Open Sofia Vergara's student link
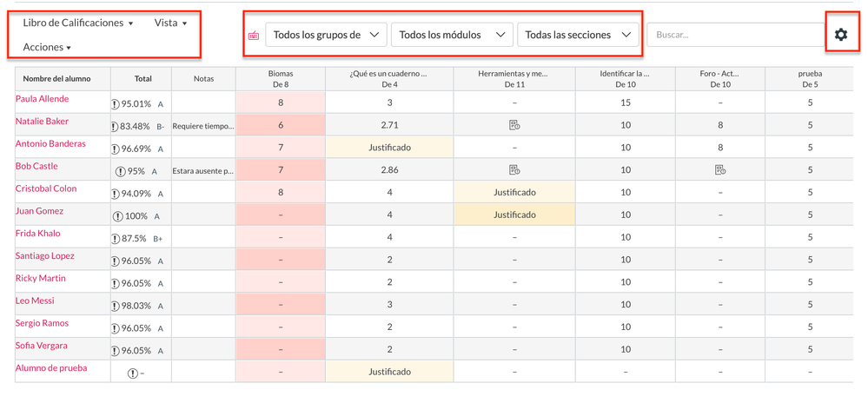This screenshot has width=868, height=403. pyautogui.click(x=43, y=346)
